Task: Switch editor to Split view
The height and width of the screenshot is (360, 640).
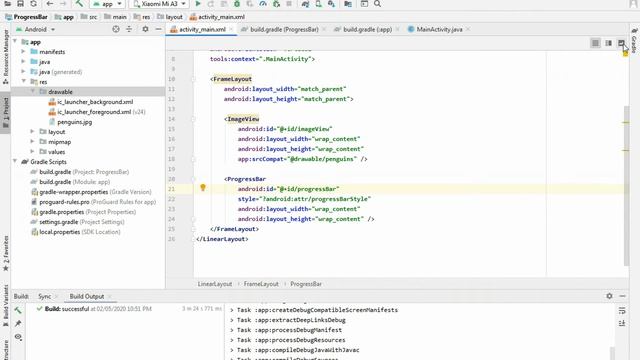Action: (x=609, y=43)
